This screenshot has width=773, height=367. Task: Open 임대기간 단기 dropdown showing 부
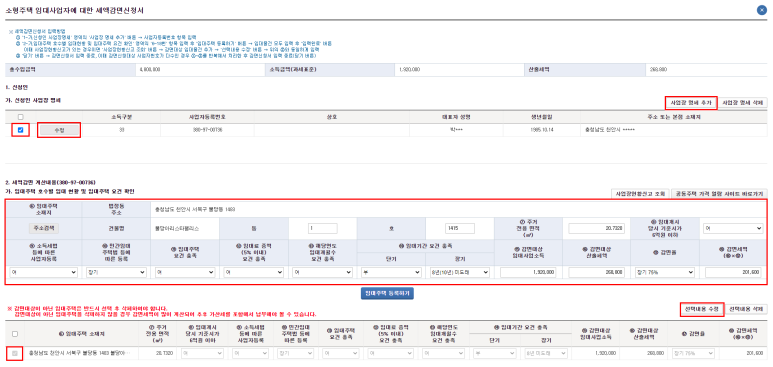click(x=391, y=272)
